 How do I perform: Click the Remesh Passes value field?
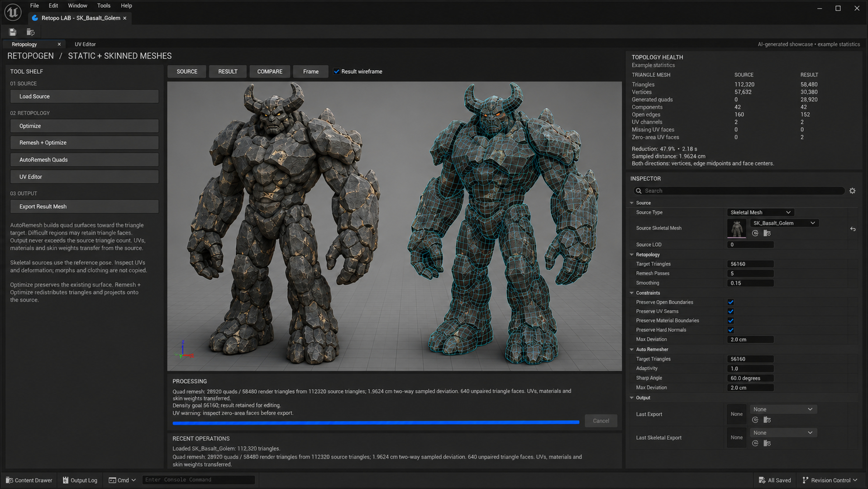pyautogui.click(x=750, y=273)
